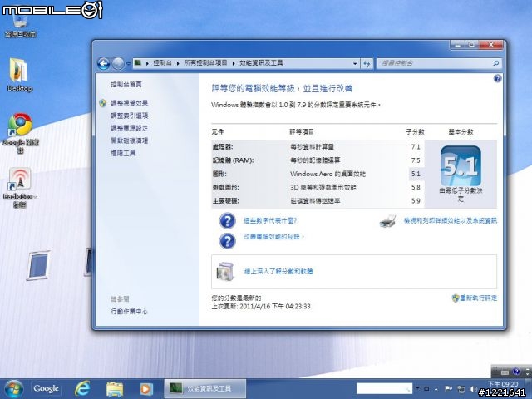Image resolution: width=532 pixels, height=399 pixels.
Task: Click the question icon beside 改善電腦效能的祕訣
Action: pos(227,241)
